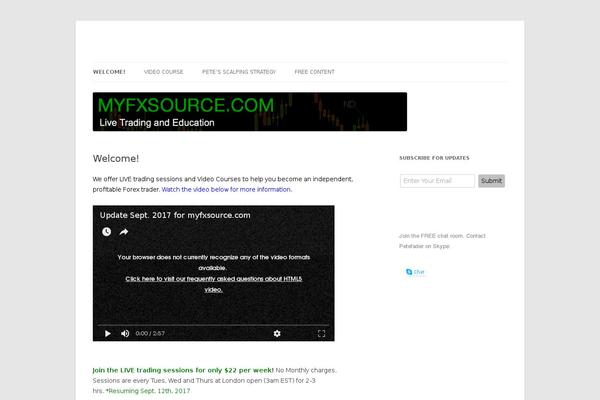Image resolution: width=600 pixels, height=400 pixels.
Task: Click 'Join the LIVE trading sessions' text
Action: [183, 370]
